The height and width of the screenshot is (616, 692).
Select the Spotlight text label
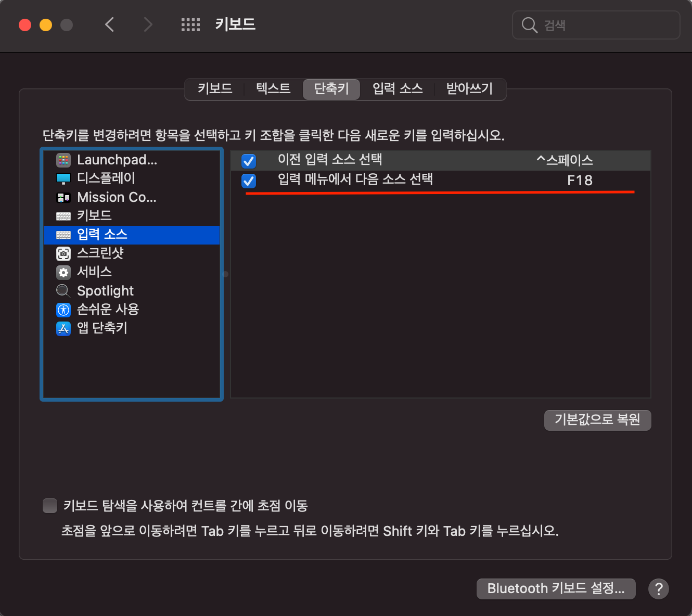105,291
